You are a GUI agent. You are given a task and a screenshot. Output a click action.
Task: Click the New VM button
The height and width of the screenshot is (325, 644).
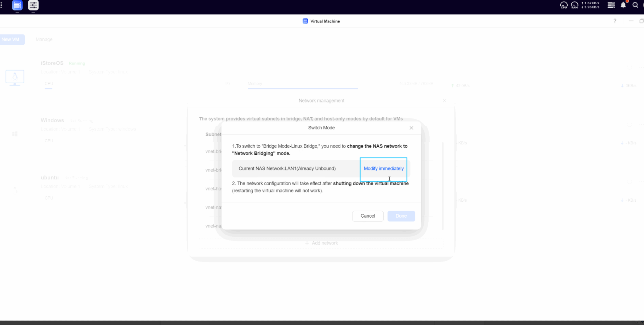[x=11, y=40]
